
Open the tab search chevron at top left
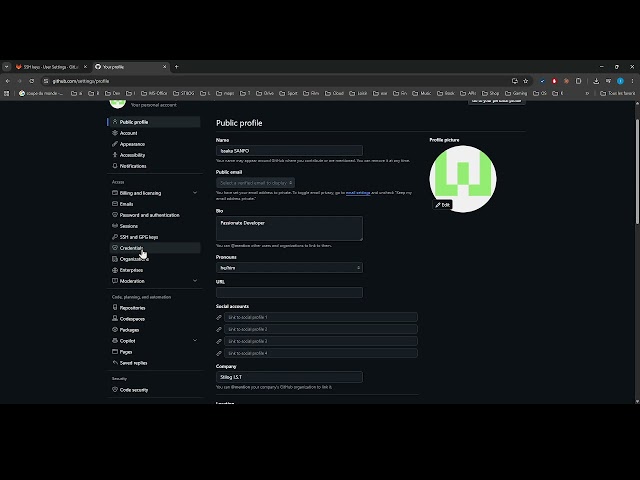6,67
